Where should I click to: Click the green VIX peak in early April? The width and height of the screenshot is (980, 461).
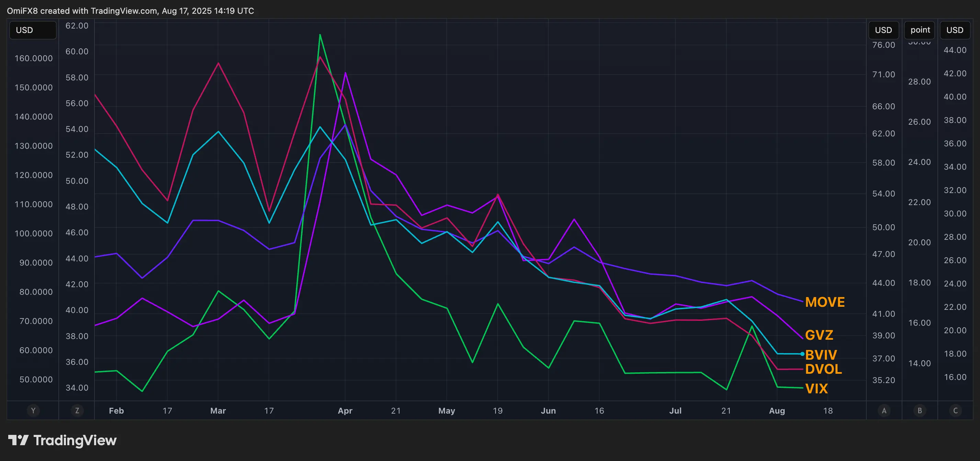coord(320,35)
